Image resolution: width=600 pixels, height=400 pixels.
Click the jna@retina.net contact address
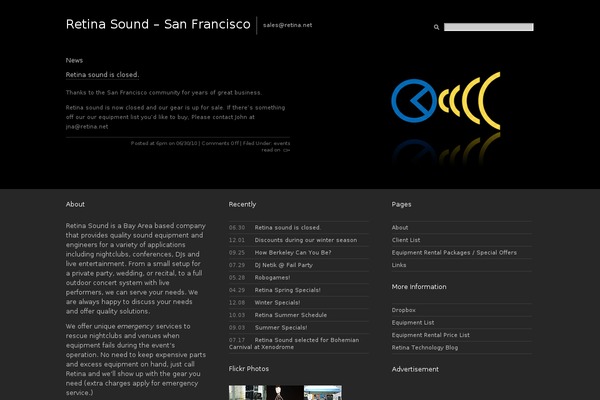click(87, 127)
